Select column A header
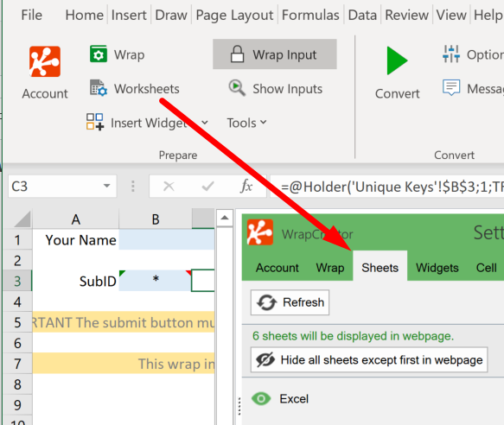504x425 pixels. (75, 219)
